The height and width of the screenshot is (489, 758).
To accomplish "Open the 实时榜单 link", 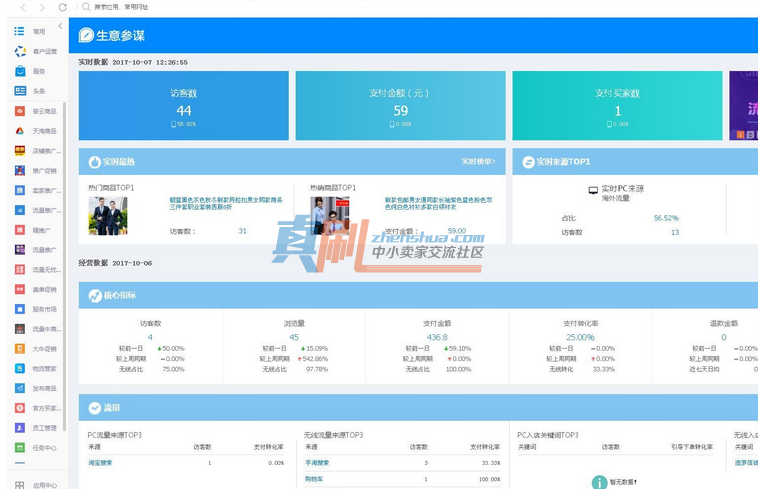I will tap(478, 161).
